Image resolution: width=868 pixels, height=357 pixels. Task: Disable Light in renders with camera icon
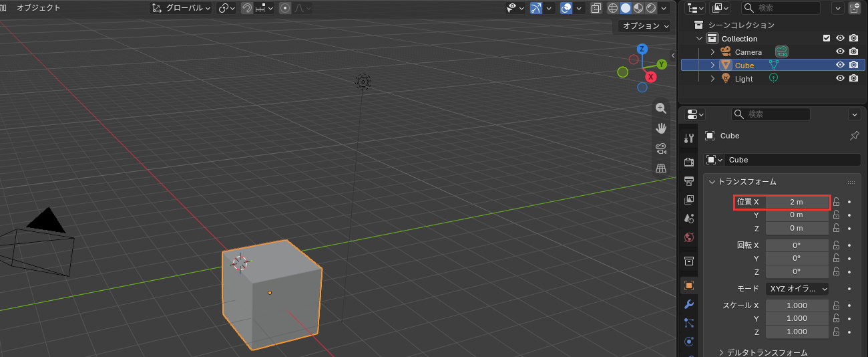click(x=853, y=78)
